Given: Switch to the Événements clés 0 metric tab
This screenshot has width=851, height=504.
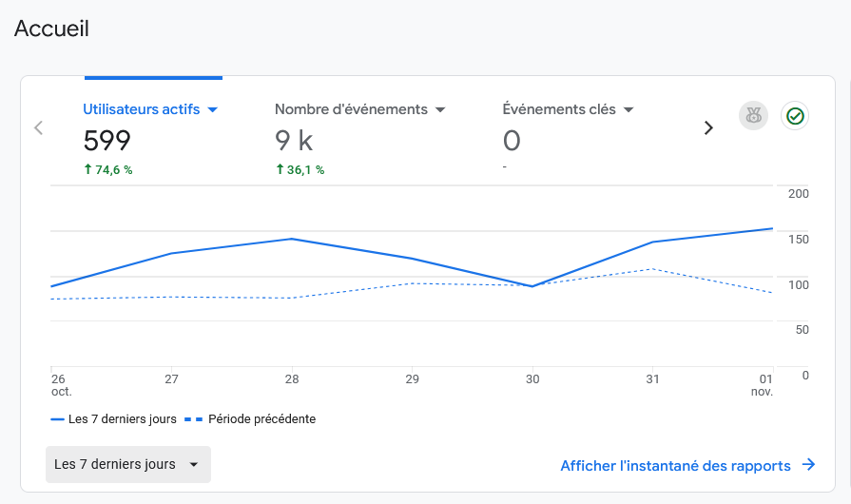Looking at the screenshot, I should click(568, 138).
